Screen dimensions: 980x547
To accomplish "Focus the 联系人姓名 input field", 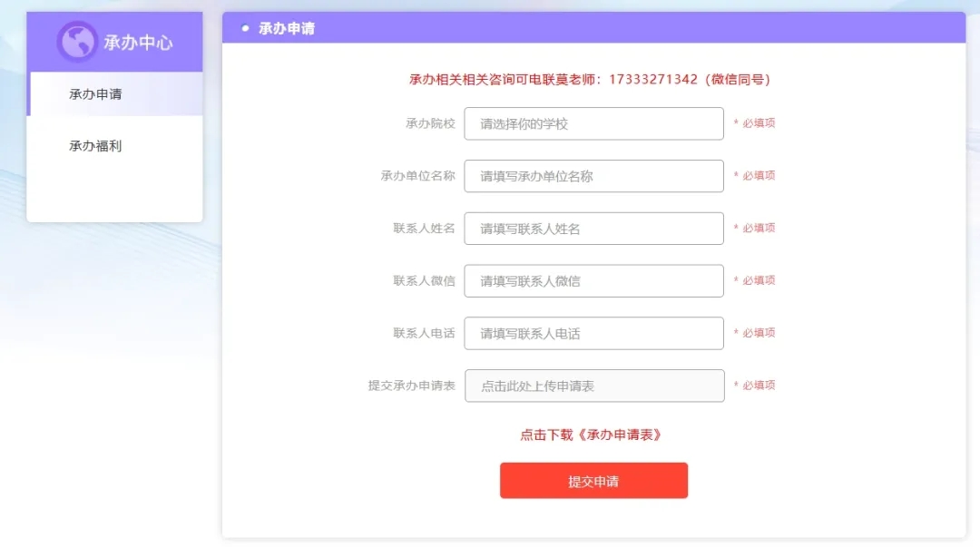I will click(x=593, y=229).
